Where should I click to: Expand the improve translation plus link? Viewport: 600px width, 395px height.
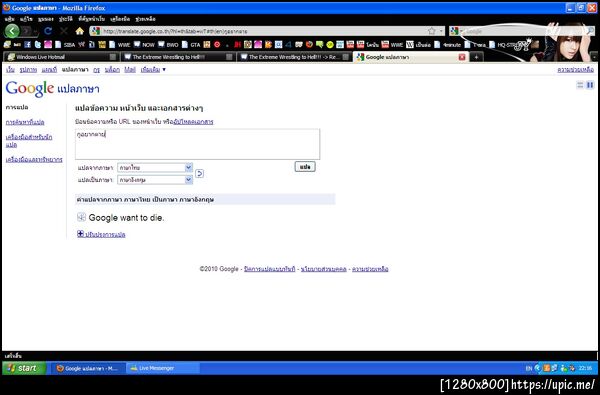101,234
